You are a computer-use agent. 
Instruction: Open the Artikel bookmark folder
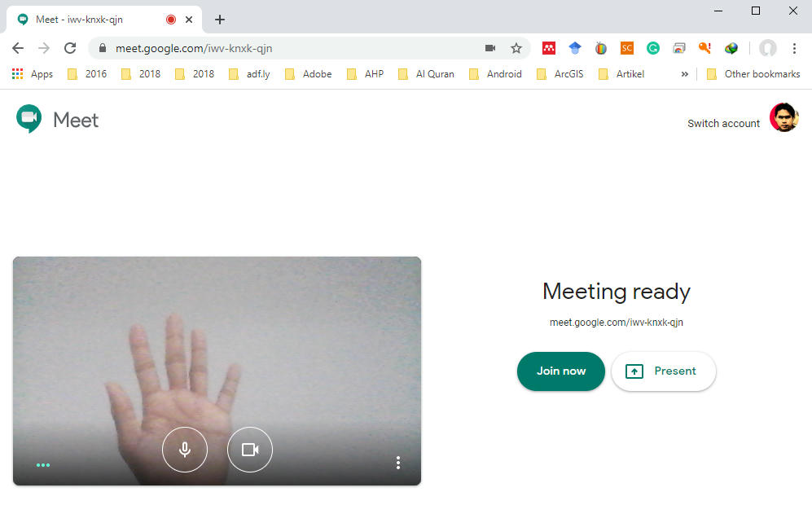tap(621, 74)
